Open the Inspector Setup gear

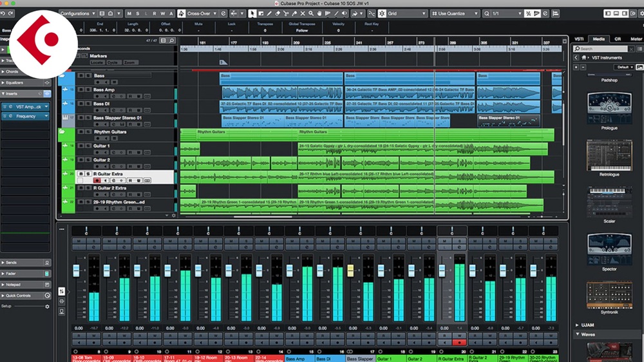tap(47, 307)
